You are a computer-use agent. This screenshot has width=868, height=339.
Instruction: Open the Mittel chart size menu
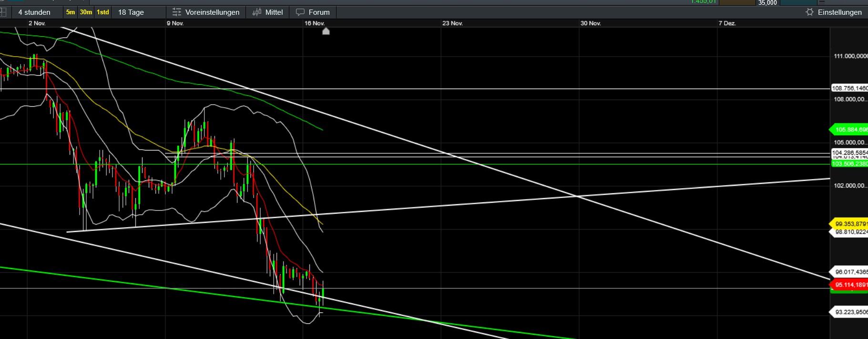tap(274, 12)
